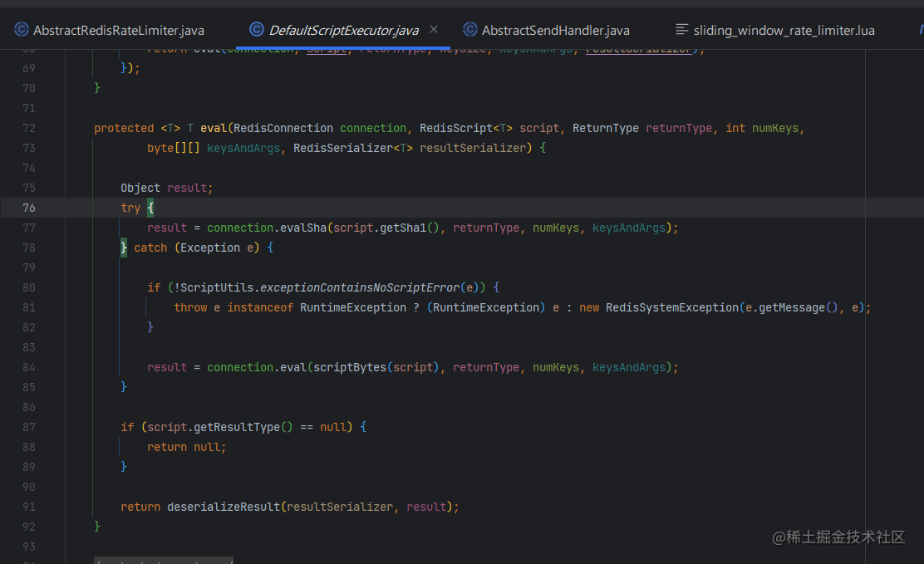The image size is (924, 564).
Task: Click Lua file icon of sliding_window_rate_limiter tab
Action: coord(682,29)
